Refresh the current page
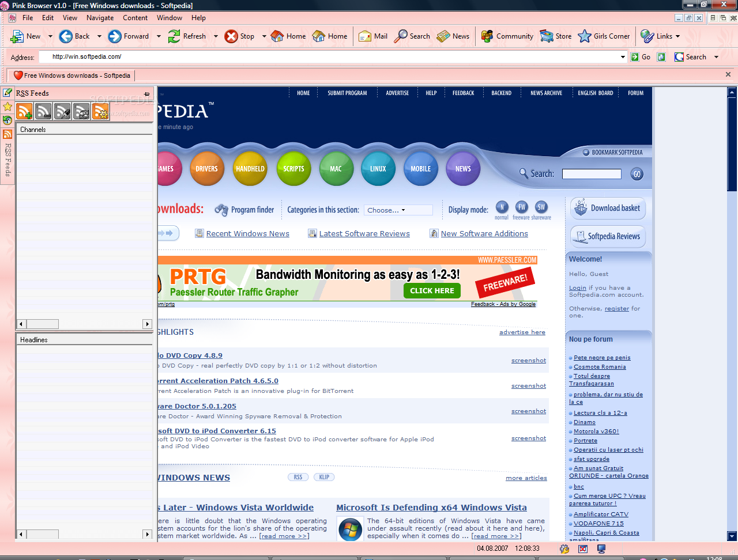The width and height of the screenshot is (738, 560). point(174,36)
